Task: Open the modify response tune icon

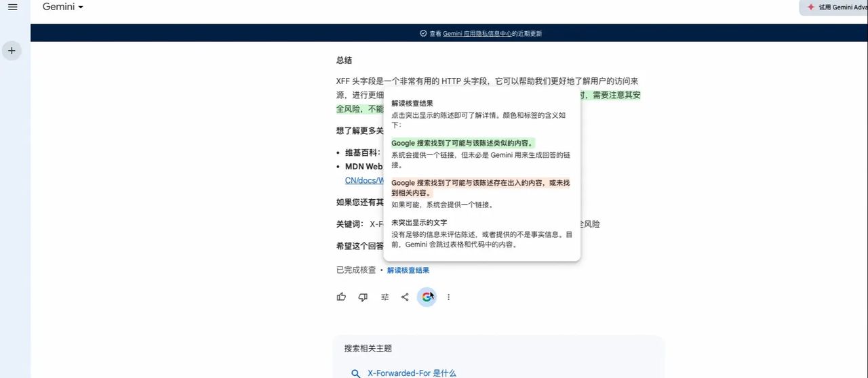Action: click(x=384, y=297)
